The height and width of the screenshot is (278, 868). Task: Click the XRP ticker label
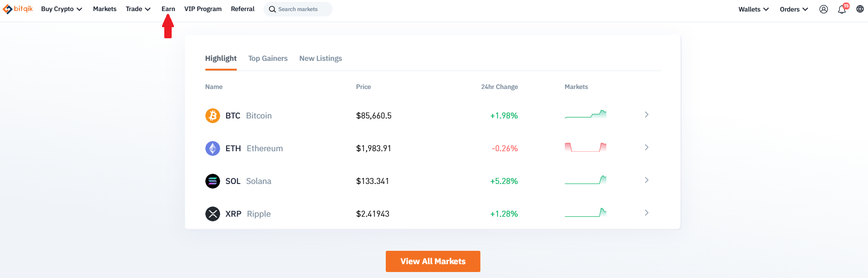coord(233,214)
